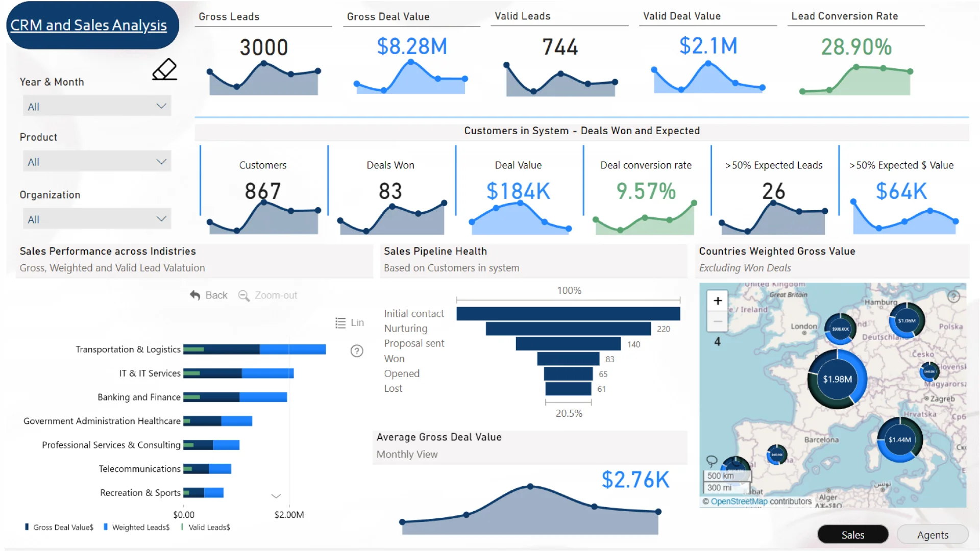This screenshot has width=980, height=551.
Task: Click the Lead Conversion Rate 28.90% value
Action: point(856,47)
